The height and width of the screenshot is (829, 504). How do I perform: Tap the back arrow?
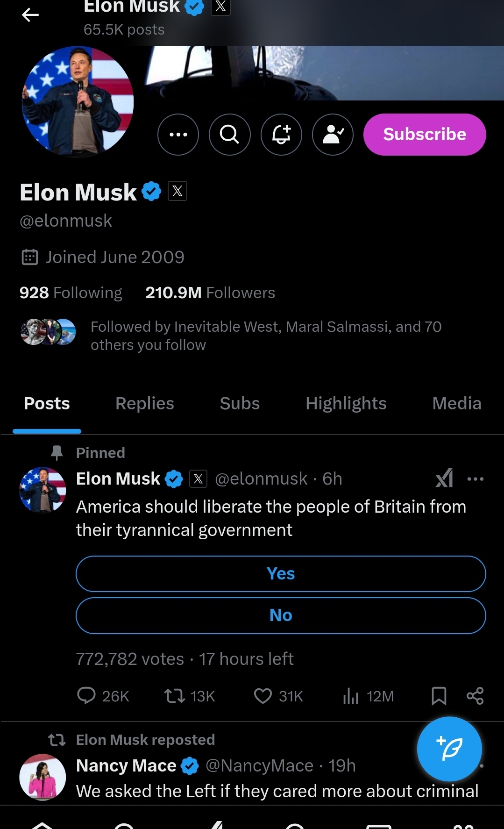[x=30, y=15]
